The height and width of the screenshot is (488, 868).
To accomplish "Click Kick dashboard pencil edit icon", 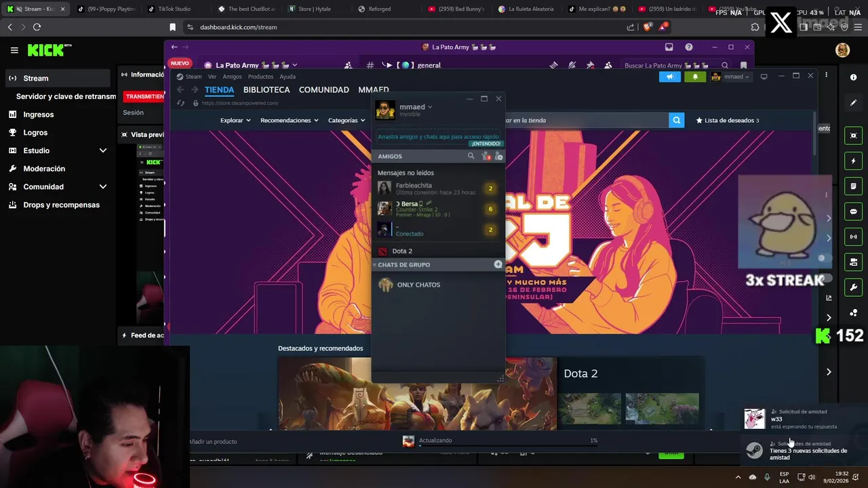I will [x=853, y=102].
